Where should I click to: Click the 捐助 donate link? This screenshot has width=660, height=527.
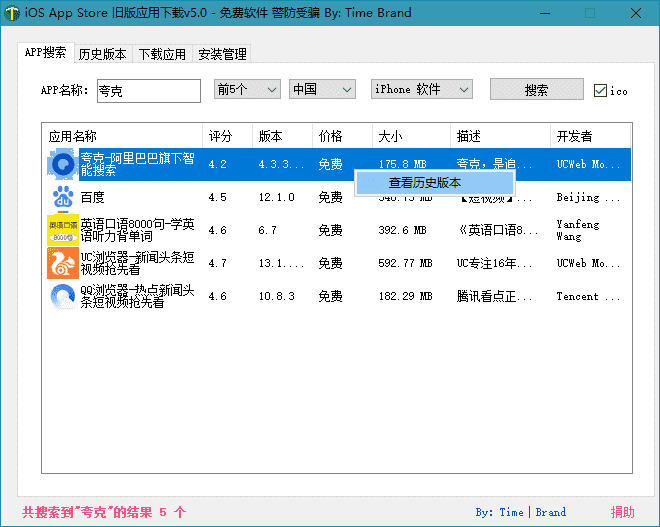(x=622, y=512)
